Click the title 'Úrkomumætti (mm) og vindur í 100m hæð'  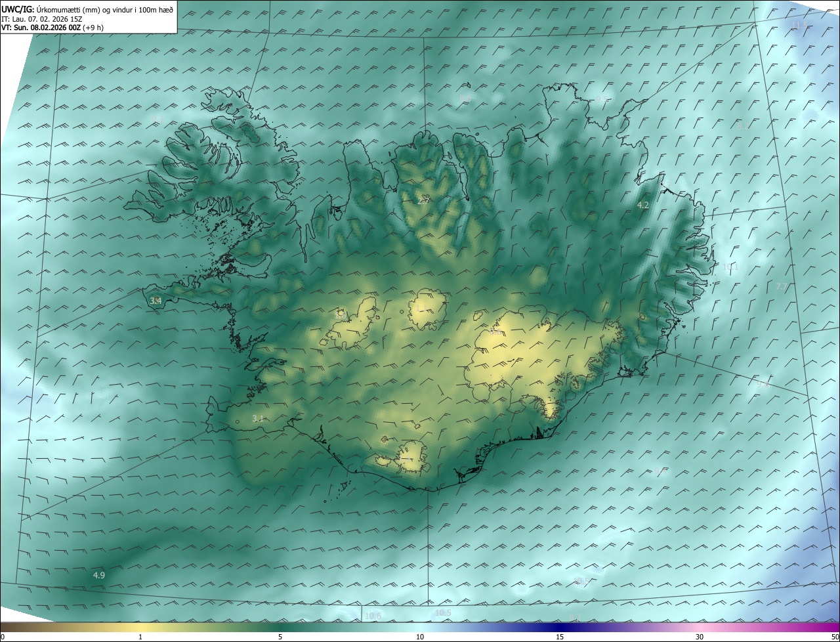pos(105,9)
